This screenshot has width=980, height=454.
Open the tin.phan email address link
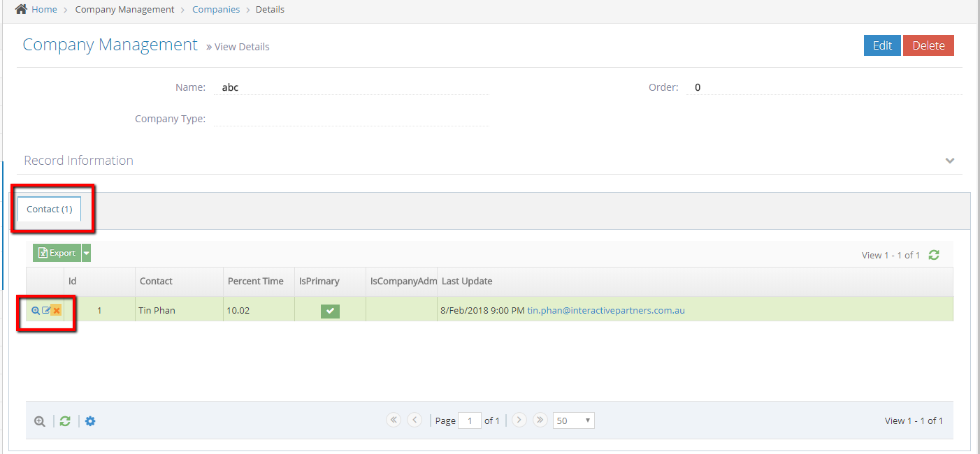[x=606, y=310]
